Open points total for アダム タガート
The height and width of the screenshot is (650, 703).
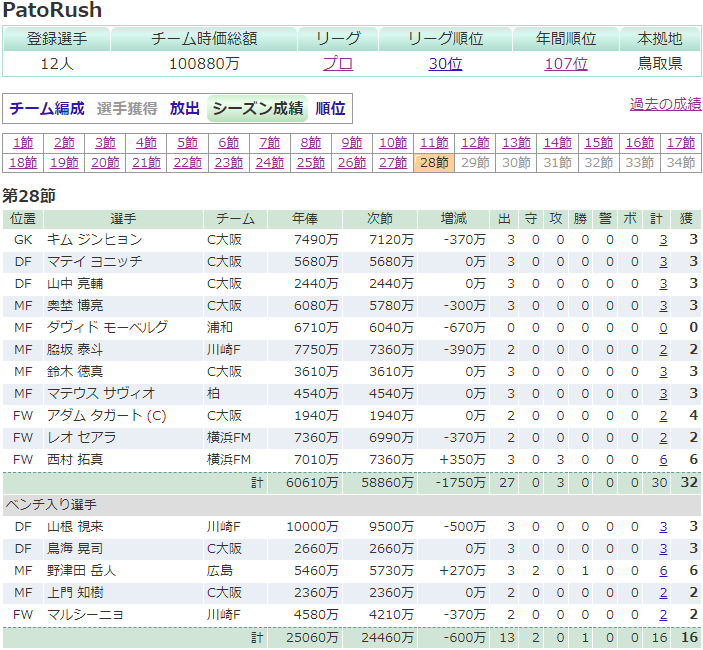click(663, 416)
